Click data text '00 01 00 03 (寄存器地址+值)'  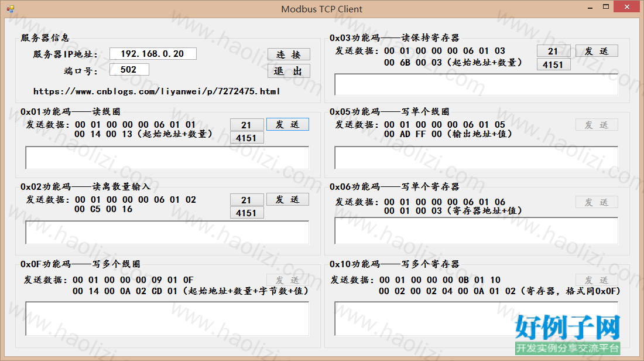pyautogui.click(x=453, y=210)
